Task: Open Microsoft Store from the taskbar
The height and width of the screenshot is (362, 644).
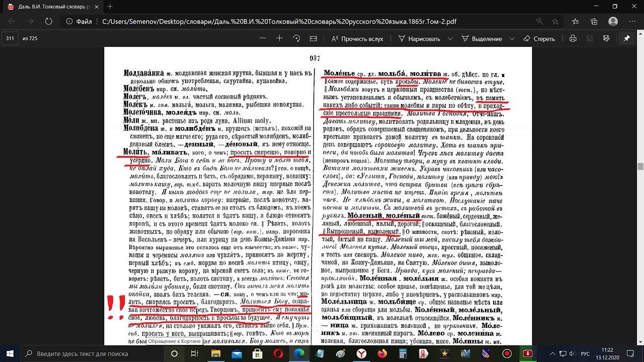Action: pos(257,353)
